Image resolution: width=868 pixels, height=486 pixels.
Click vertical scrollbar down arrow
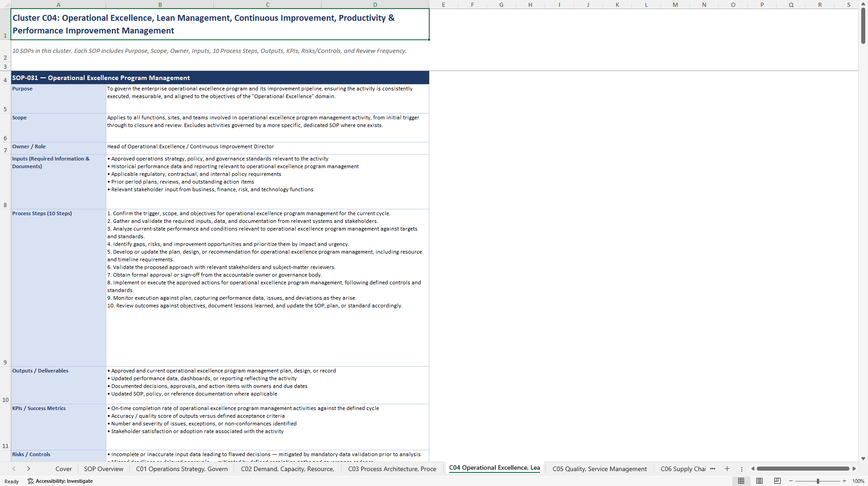[863, 458]
